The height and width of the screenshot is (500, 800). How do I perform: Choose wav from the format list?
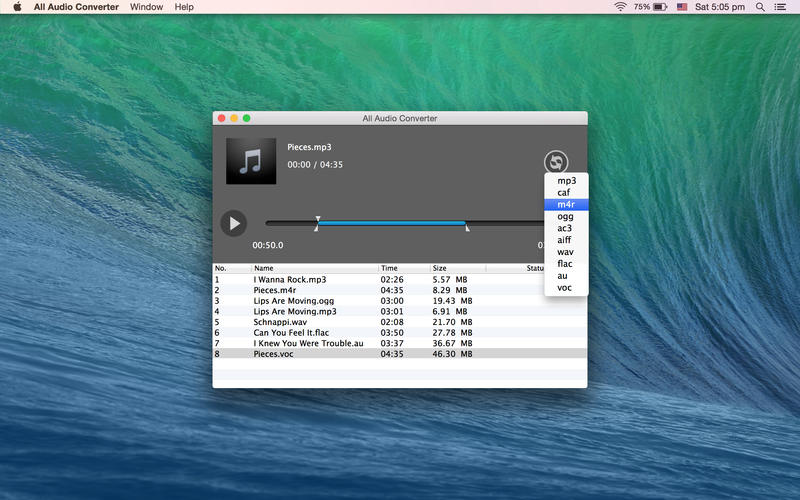tap(566, 252)
